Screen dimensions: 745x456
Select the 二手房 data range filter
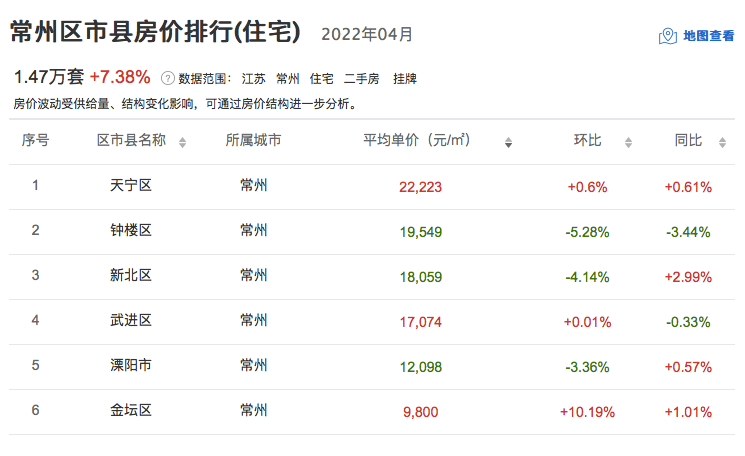tap(362, 79)
